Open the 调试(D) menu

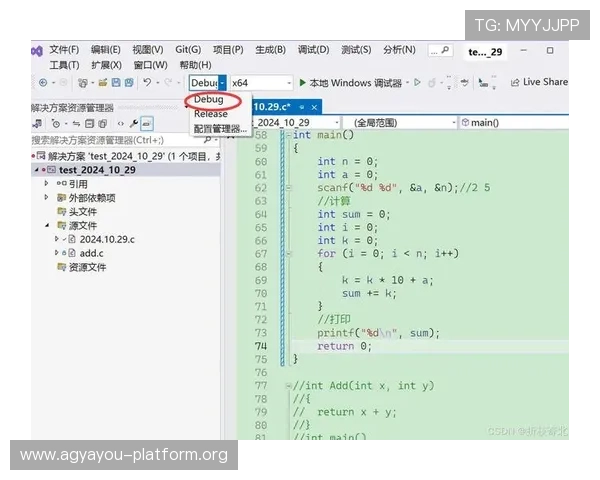click(313, 50)
